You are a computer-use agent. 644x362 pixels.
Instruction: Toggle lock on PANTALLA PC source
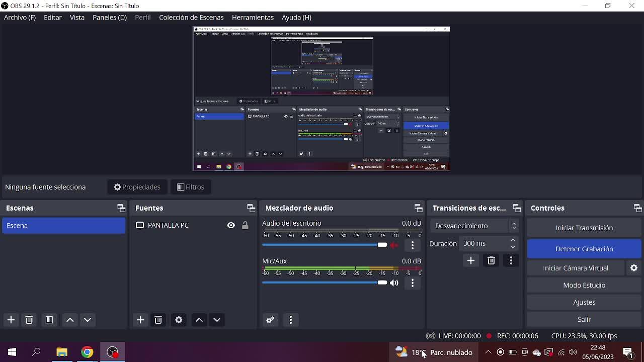[245, 225]
